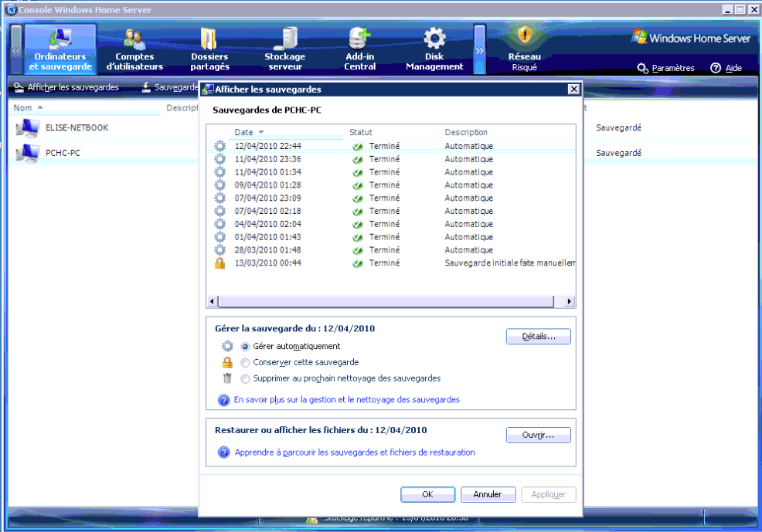
Task: Switch to Comptes d'utilisateurs tab
Action: tap(134, 49)
